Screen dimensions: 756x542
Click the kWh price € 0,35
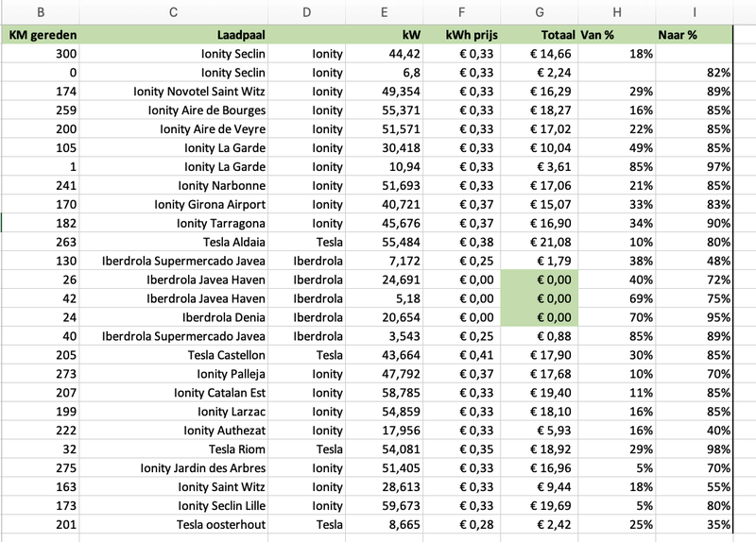pyautogui.click(x=462, y=449)
